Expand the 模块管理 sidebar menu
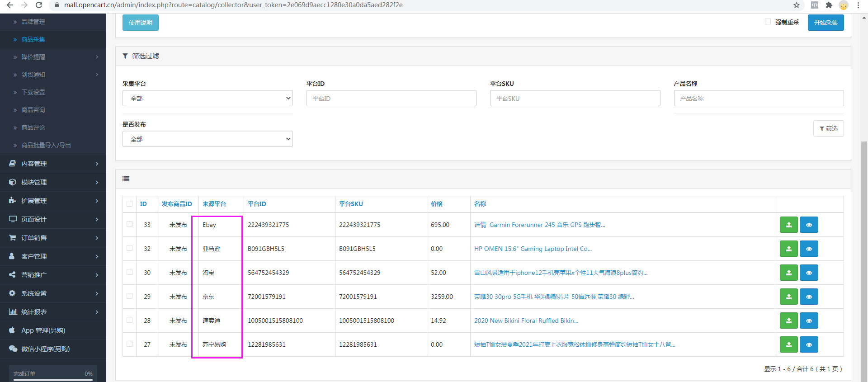This screenshot has width=868, height=382. coord(53,182)
